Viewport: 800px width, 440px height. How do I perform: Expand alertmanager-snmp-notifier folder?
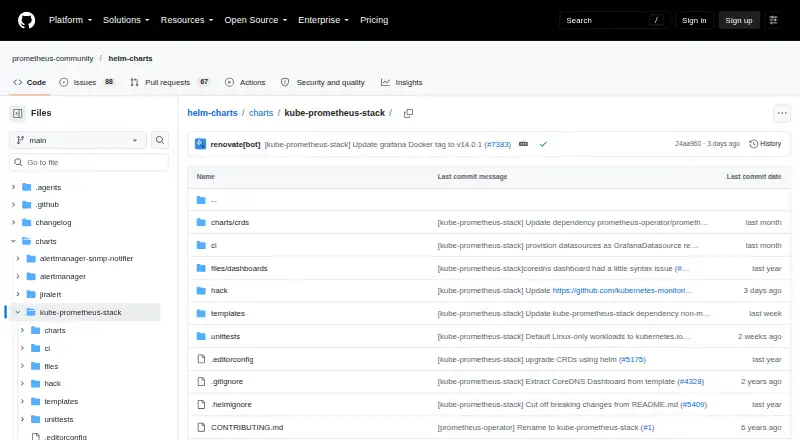tap(18, 259)
